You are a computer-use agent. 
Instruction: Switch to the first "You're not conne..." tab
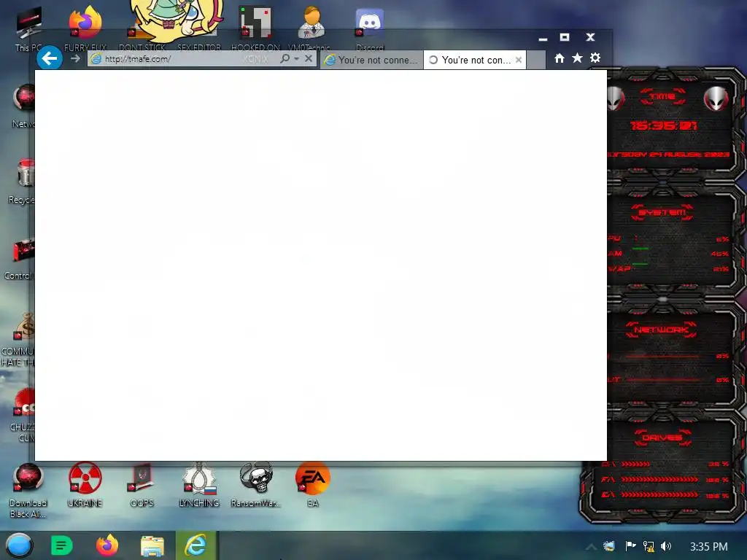(x=371, y=60)
